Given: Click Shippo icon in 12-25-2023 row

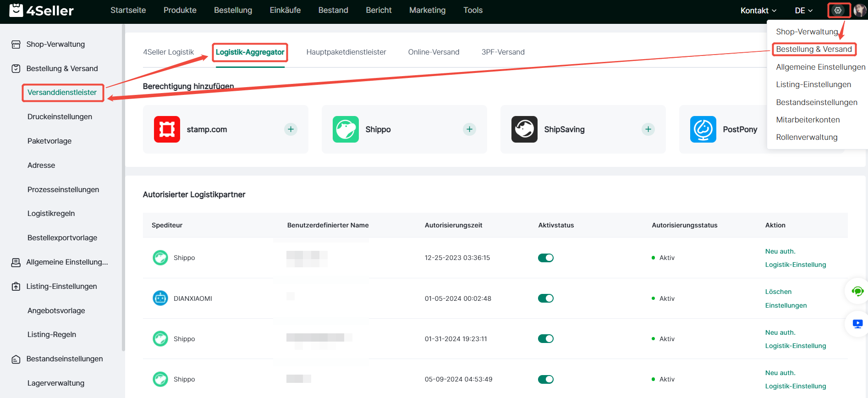Looking at the screenshot, I should click(x=160, y=258).
